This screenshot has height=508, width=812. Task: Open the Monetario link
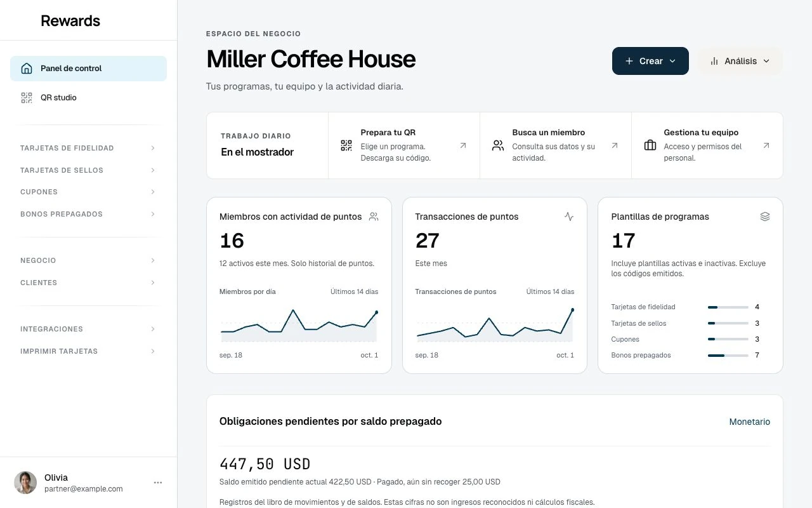(x=750, y=422)
